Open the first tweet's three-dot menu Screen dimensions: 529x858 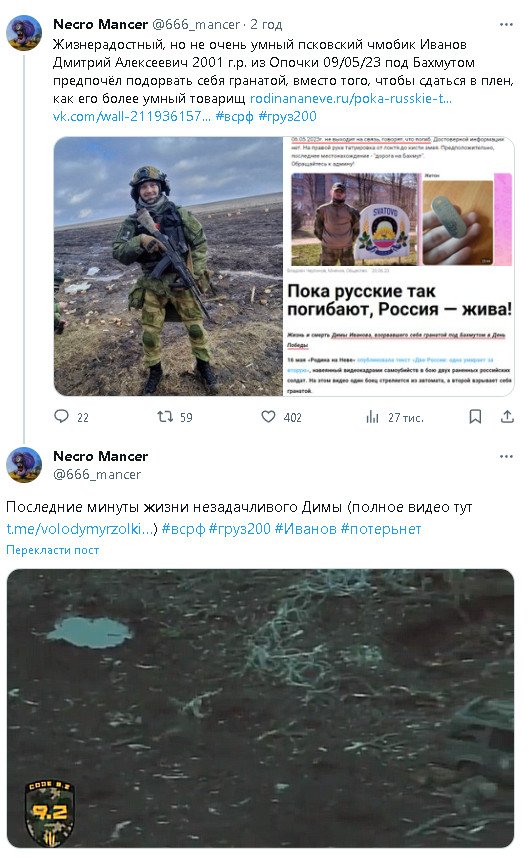[x=507, y=24]
